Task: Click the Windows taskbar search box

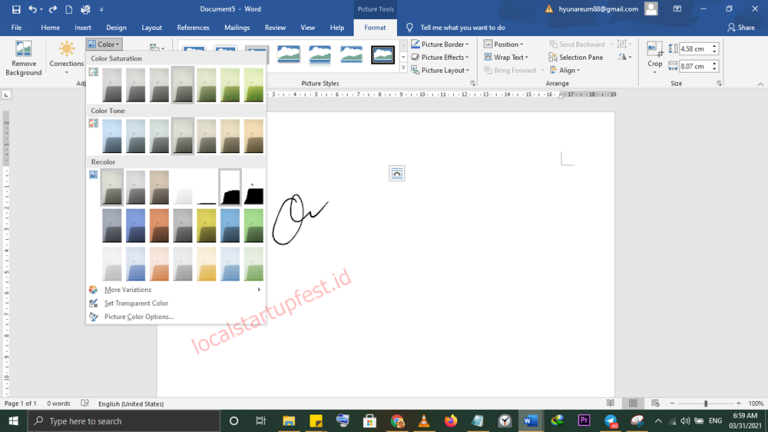Action: [123, 421]
